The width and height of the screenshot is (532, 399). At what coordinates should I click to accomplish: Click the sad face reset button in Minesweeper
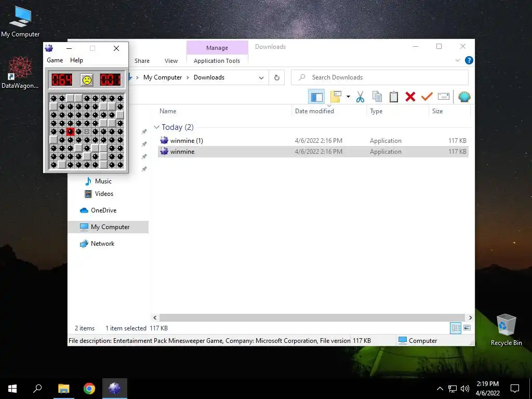pyautogui.click(x=87, y=80)
